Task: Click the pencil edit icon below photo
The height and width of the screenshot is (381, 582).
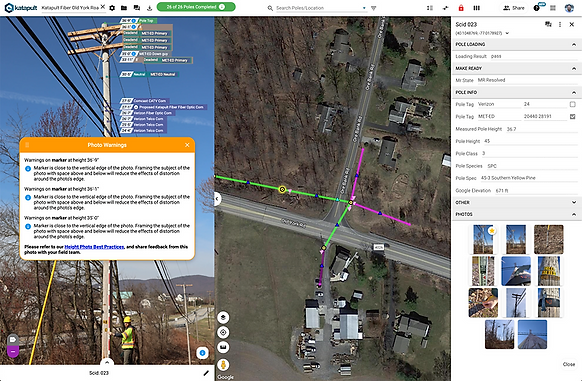Action: 206,373
